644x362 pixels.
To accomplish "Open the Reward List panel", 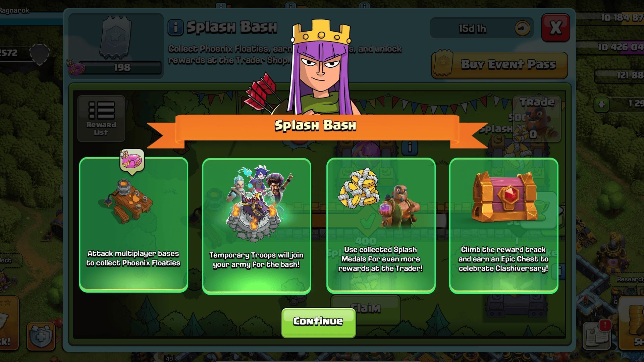I will tap(101, 119).
